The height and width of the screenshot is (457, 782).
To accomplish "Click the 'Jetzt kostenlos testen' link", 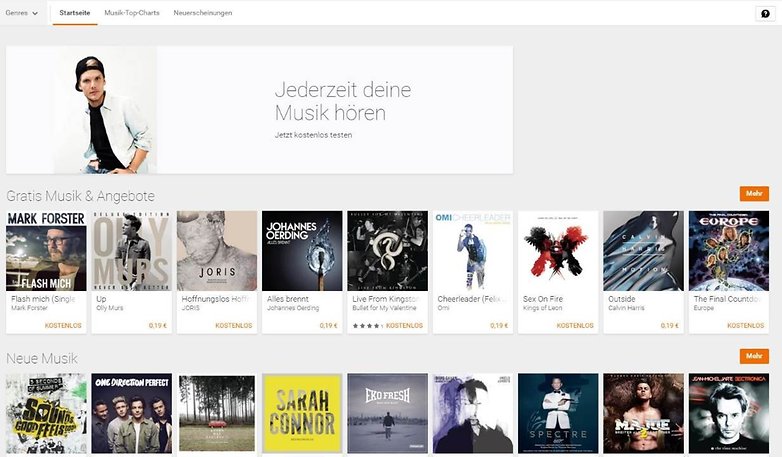I will (313, 135).
